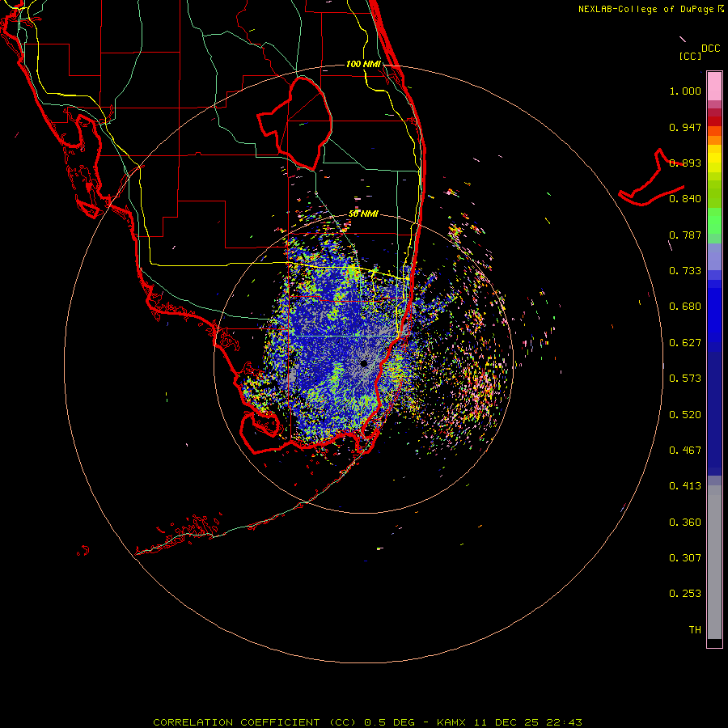Pick the light pink top of the color bar
This screenshot has height=728, width=728.
tap(714, 86)
